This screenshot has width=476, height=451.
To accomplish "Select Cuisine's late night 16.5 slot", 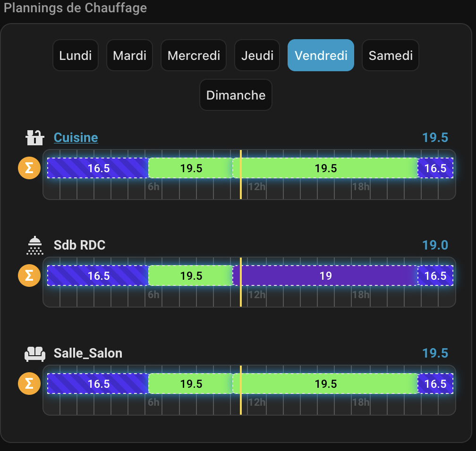I will tap(435, 168).
